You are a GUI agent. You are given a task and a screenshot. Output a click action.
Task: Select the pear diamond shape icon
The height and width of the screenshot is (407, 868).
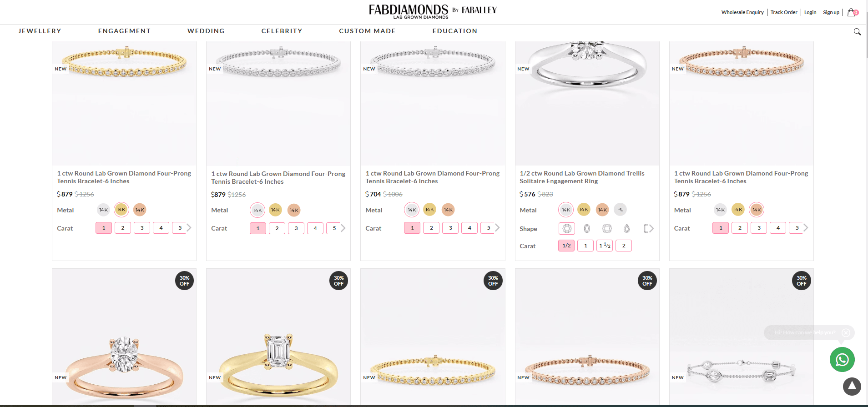coord(627,228)
